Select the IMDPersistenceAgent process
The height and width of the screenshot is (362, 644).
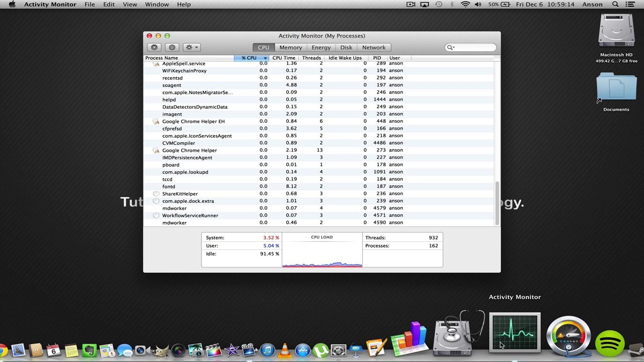319,157
